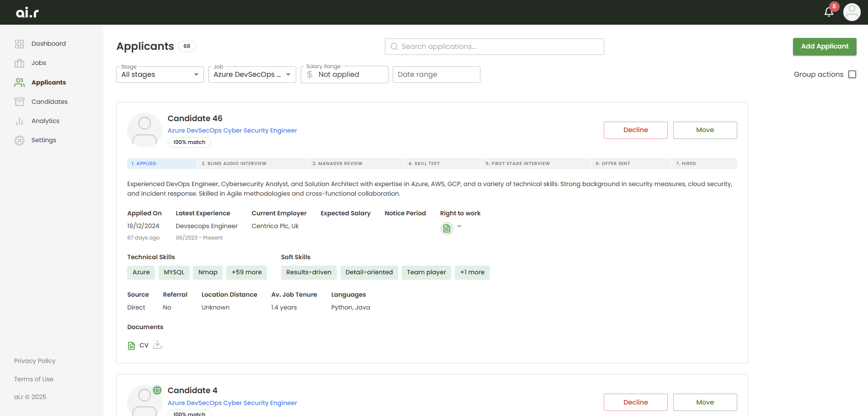
Task: Open Settings from the sidebar
Action: pos(43,140)
